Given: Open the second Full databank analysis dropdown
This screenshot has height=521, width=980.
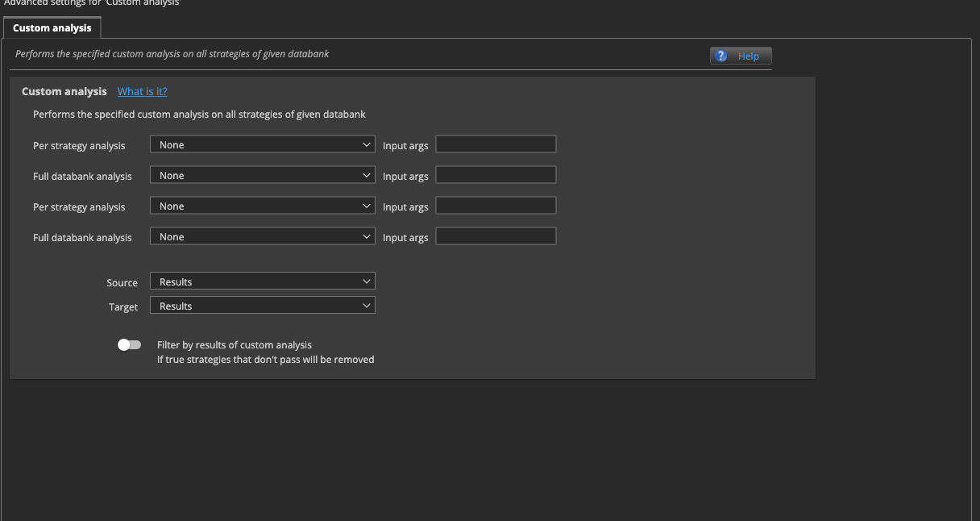Looking at the screenshot, I should (263, 236).
